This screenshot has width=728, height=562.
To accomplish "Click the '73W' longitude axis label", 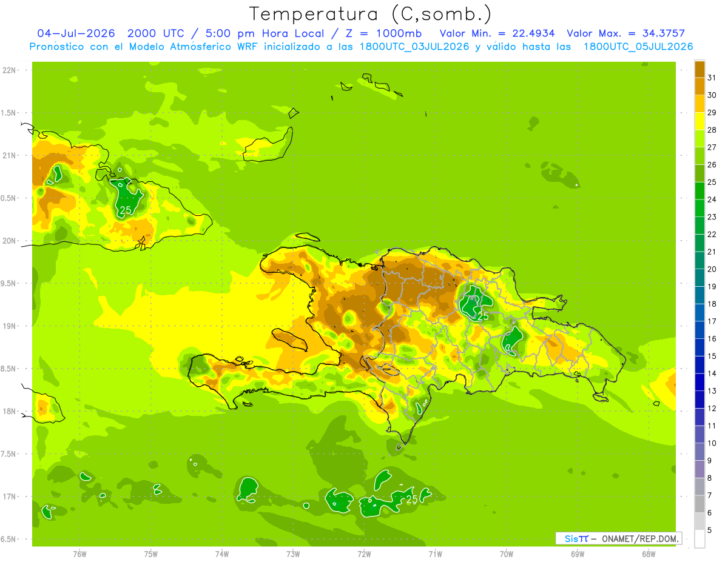I will tap(293, 554).
